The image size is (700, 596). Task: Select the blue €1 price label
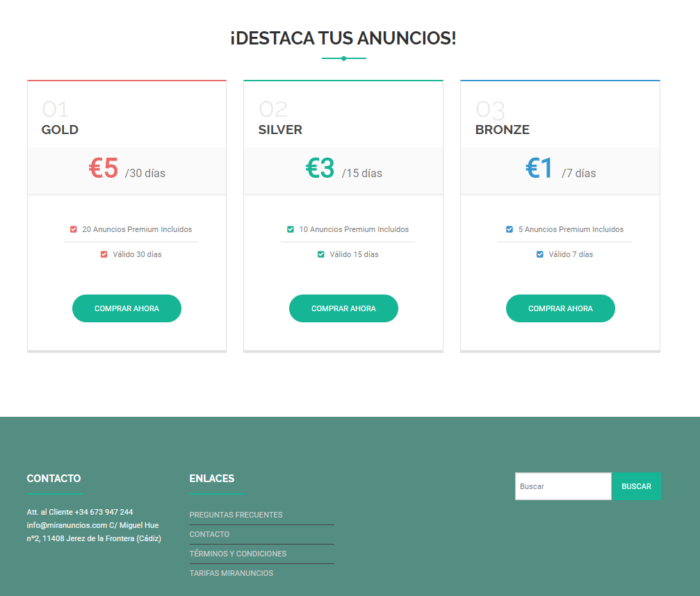(539, 168)
